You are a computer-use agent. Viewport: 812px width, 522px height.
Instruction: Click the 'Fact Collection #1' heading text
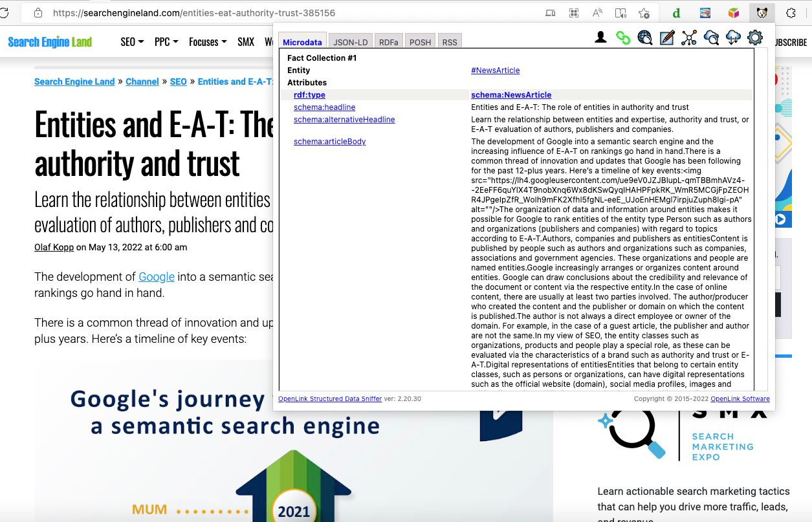pyautogui.click(x=322, y=58)
